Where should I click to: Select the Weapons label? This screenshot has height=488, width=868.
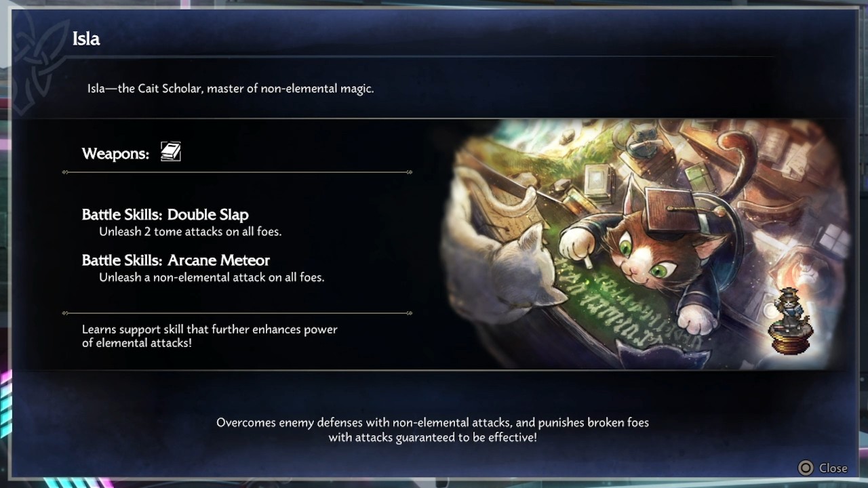(x=115, y=154)
